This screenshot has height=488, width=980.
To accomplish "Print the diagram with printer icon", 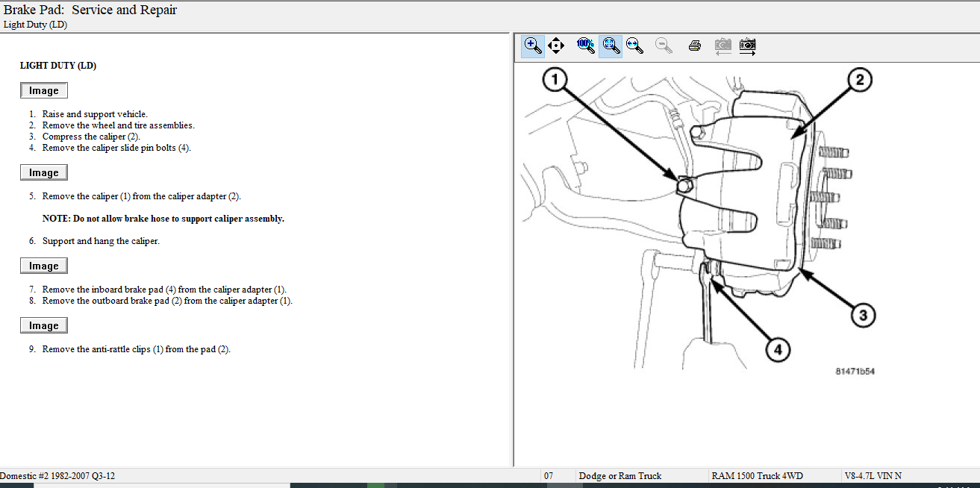I will click(x=694, y=46).
